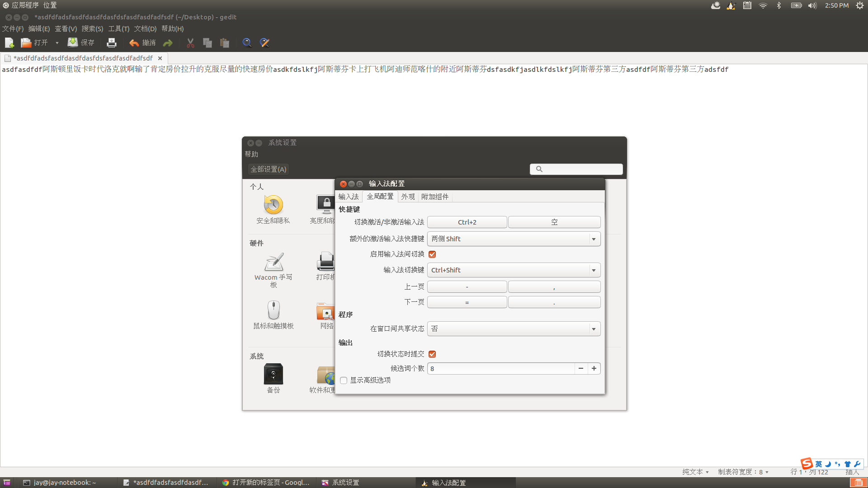Open the 备份 safe icon
The image size is (868, 488).
tap(273, 374)
